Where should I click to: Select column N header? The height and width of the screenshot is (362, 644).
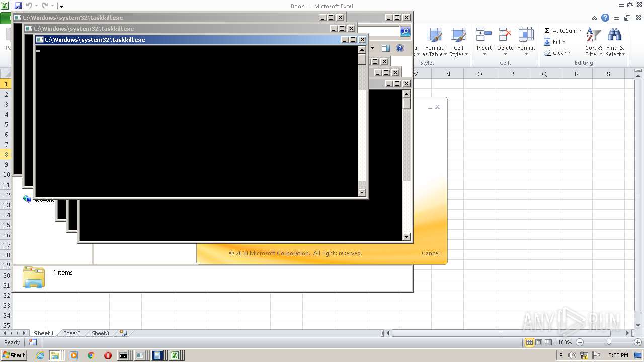447,74
